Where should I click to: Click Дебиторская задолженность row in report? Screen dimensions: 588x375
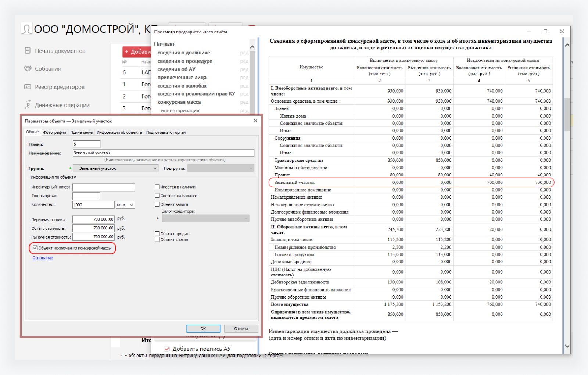pos(410,282)
